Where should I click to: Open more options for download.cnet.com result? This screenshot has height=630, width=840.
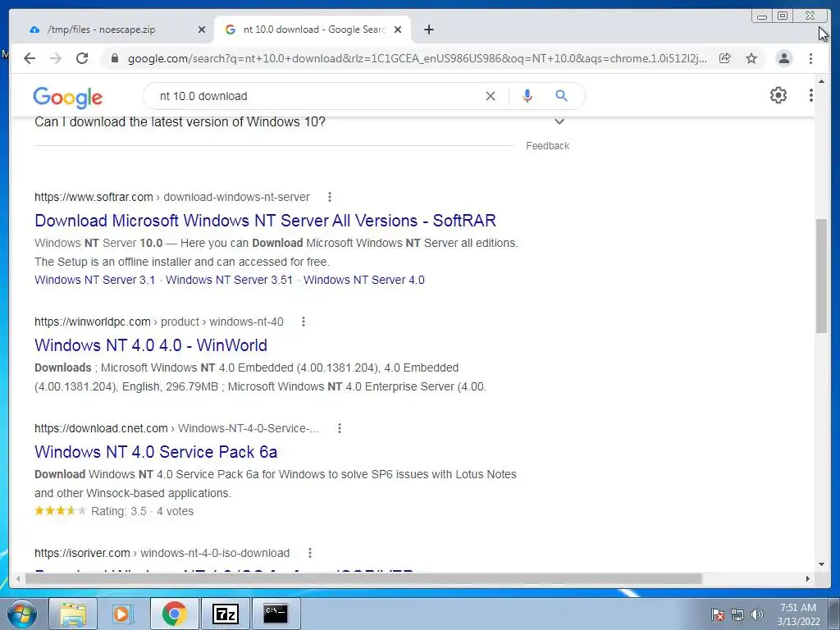(339, 428)
